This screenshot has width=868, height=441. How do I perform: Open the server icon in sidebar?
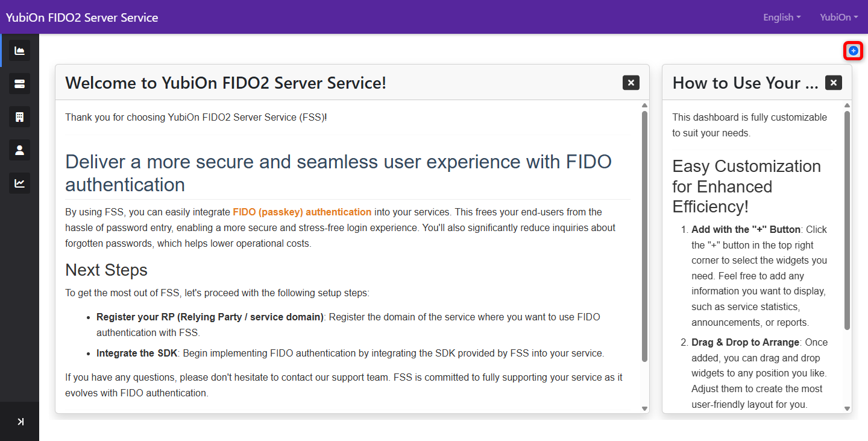(x=19, y=84)
